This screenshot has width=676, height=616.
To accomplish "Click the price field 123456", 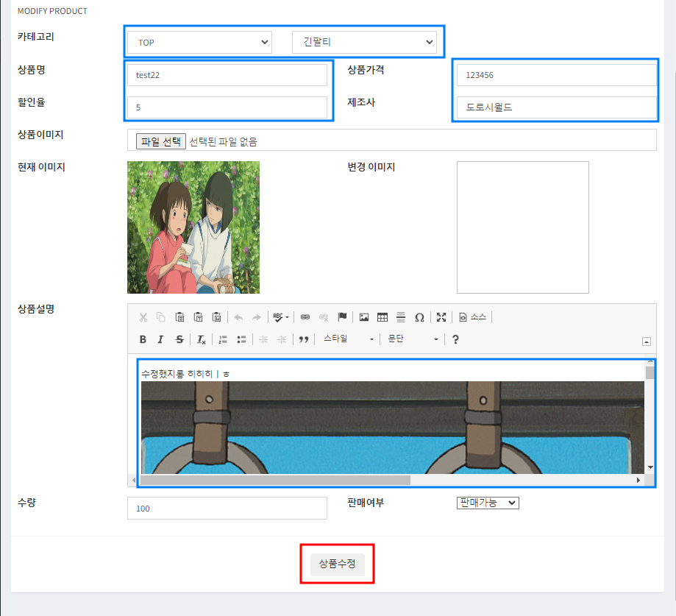I will [x=557, y=75].
